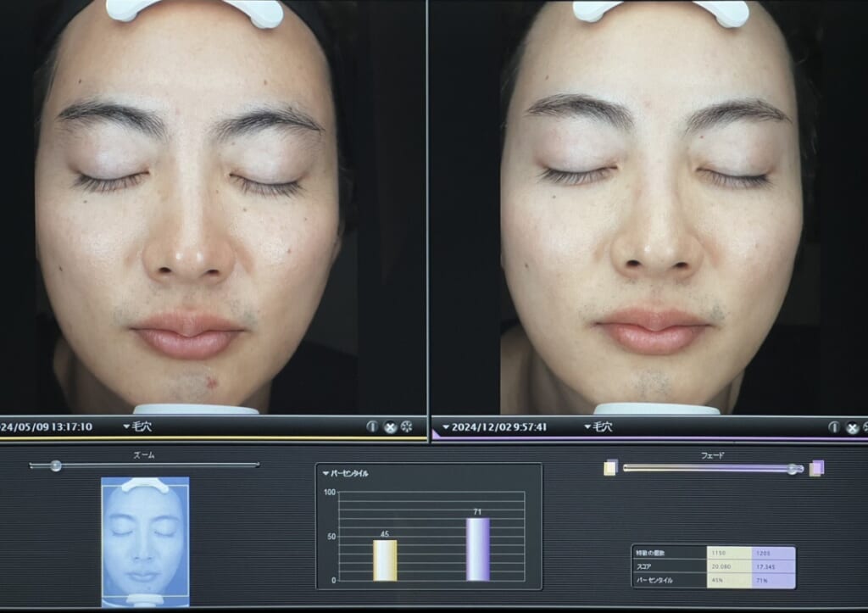Screen dimensions: 868x613
Task: Click the スコア row in results table
Action: pos(669,566)
